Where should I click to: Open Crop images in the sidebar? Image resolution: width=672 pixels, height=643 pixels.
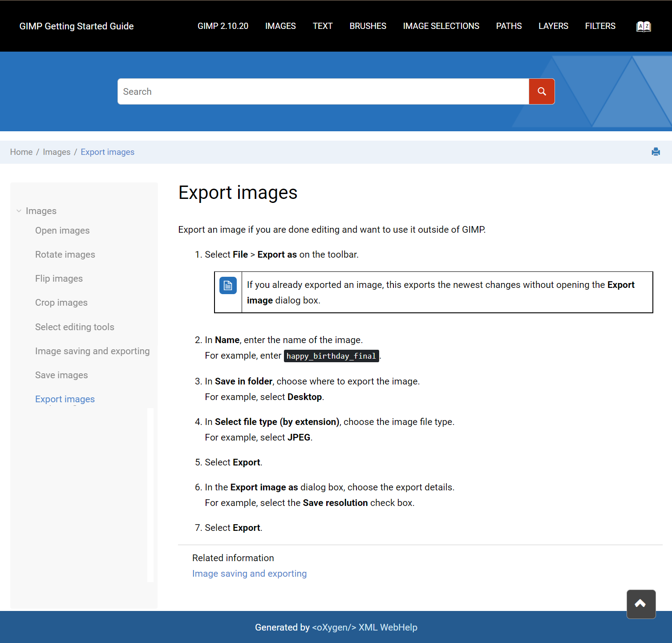click(61, 303)
